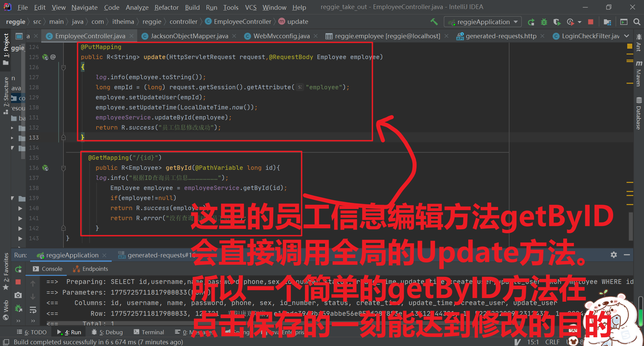Screen dimensions: 644x346
Task: Fold the getById method at line 136
Action: coord(63,168)
